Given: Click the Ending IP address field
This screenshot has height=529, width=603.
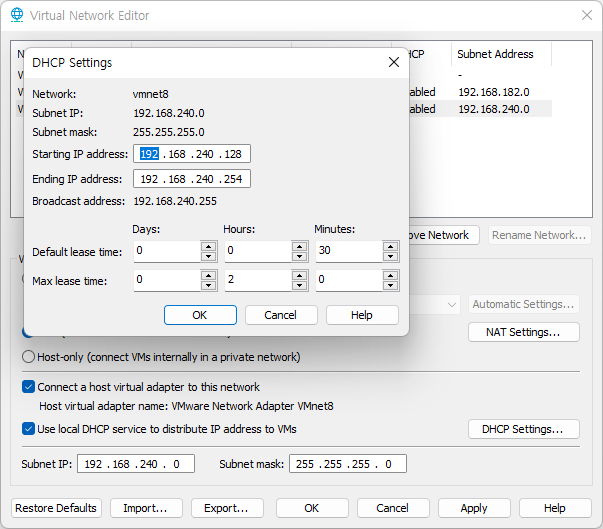Looking at the screenshot, I should (x=192, y=179).
